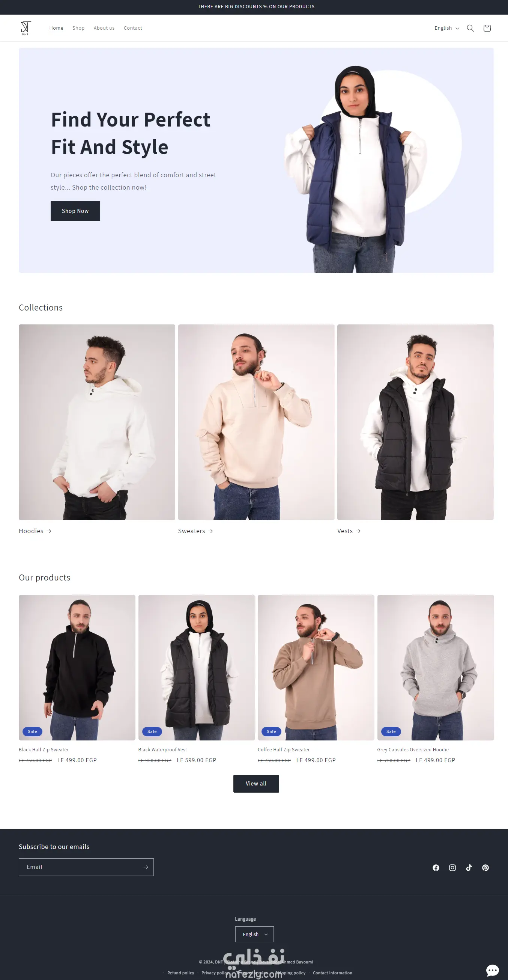Open the Grey Capsules Oversized Hoodie image
The width and height of the screenshot is (508, 980).
[x=435, y=667]
